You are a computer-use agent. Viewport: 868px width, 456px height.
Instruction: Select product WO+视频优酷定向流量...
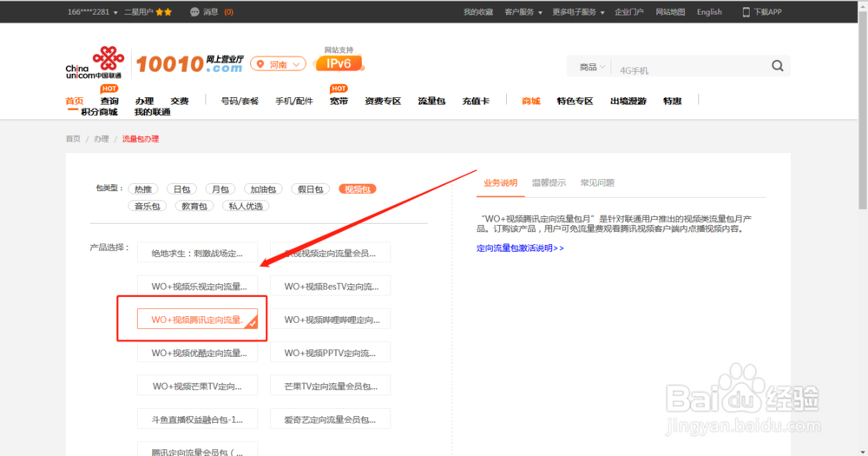198,353
